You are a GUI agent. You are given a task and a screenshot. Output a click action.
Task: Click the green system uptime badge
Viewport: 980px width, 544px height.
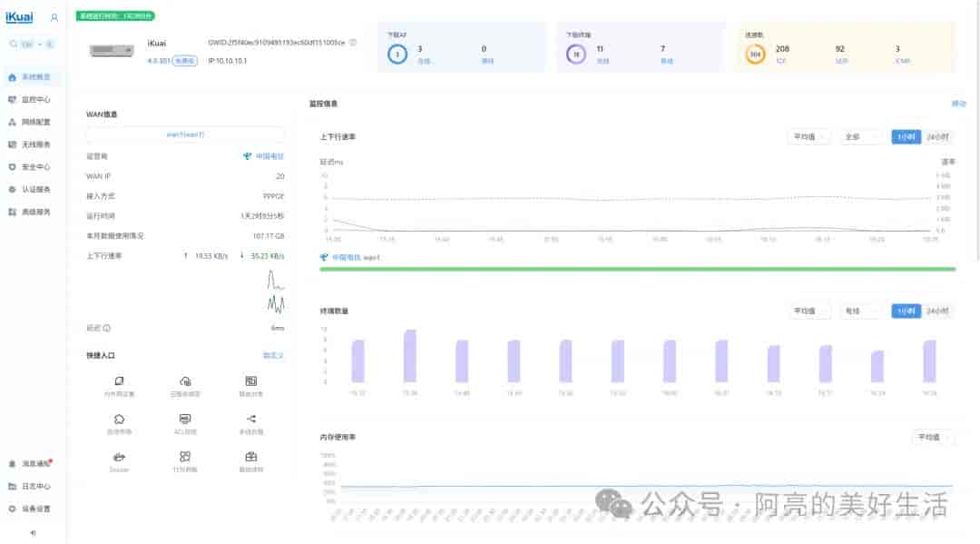[115, 16]
